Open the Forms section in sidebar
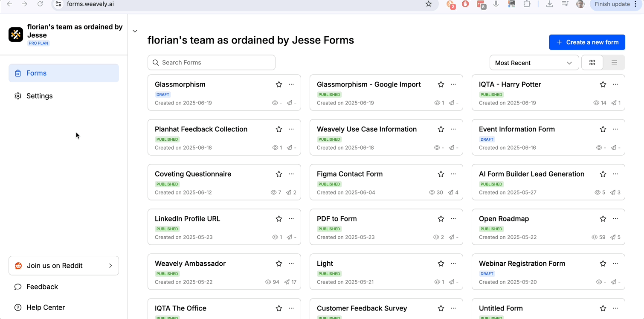 64,73
